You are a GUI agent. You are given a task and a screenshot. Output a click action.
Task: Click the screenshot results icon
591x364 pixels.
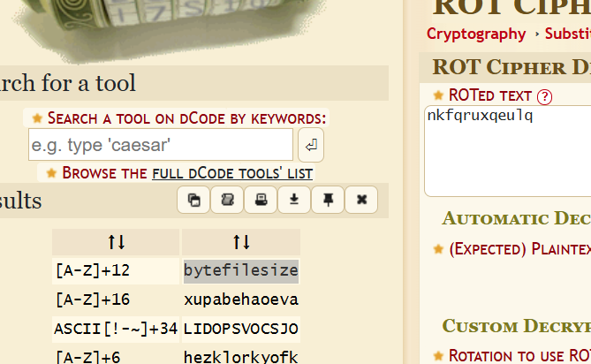(x=227, y=200)
